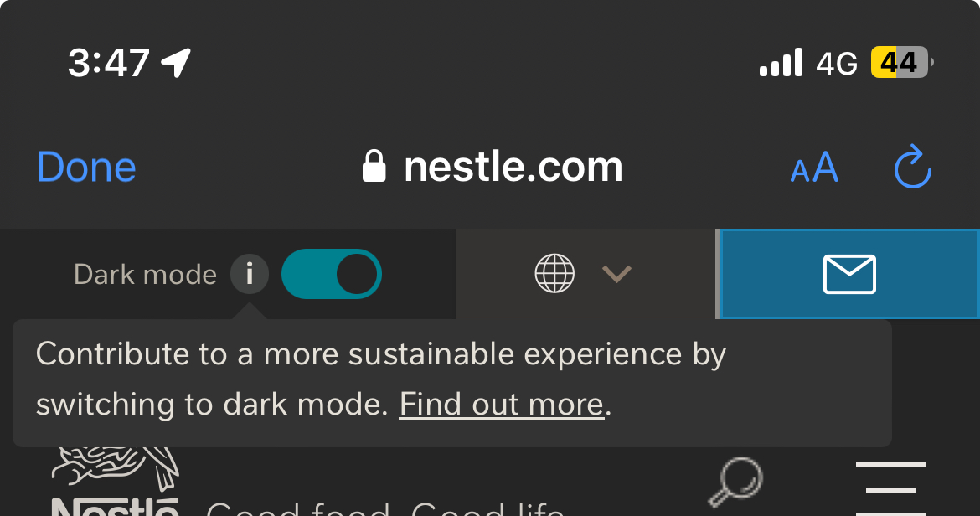980x516 pixels.
Task: Click the padlock security icon
Action: pyautogui.click(x=374, y=166)
